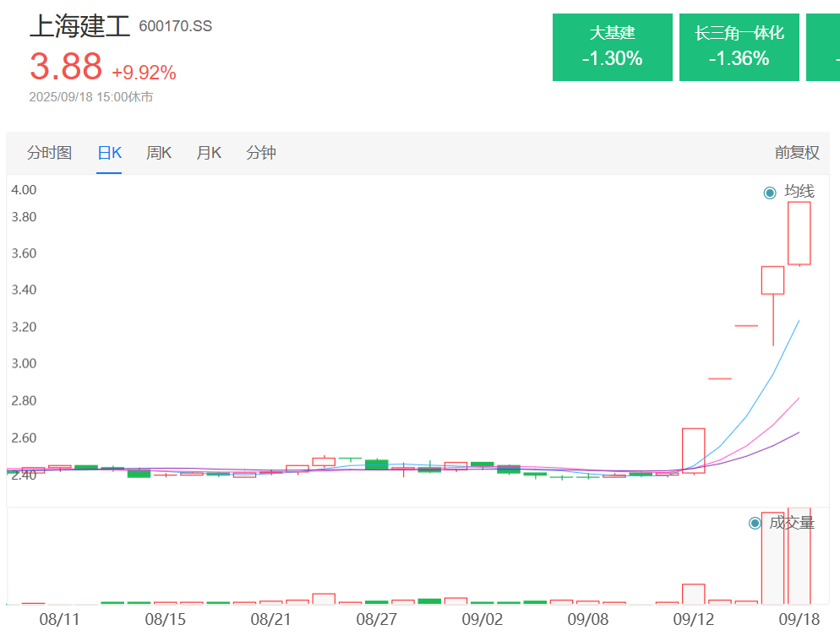Click the 上海建工 stock name
This screenshot has height=641, width=840.
[x=79, y=25]
